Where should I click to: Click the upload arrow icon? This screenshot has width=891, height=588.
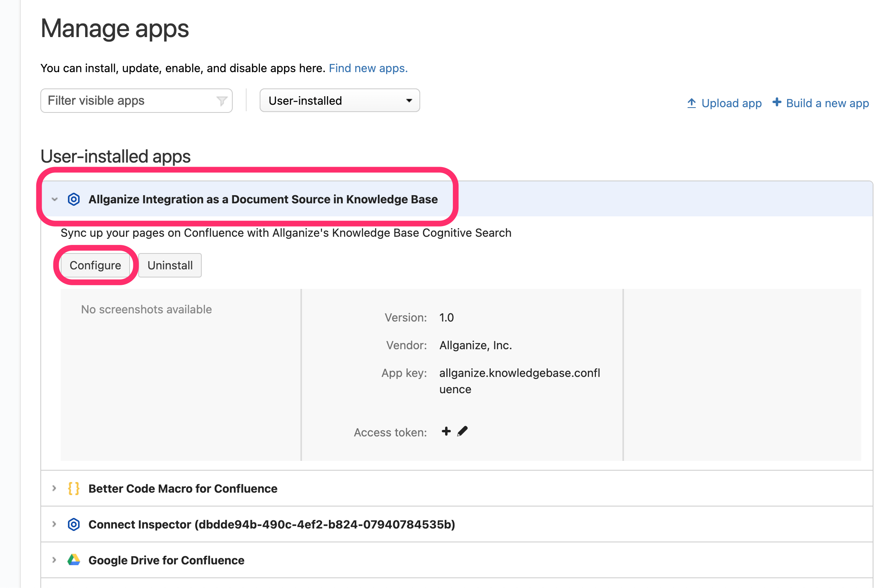[x=692, y=103]
